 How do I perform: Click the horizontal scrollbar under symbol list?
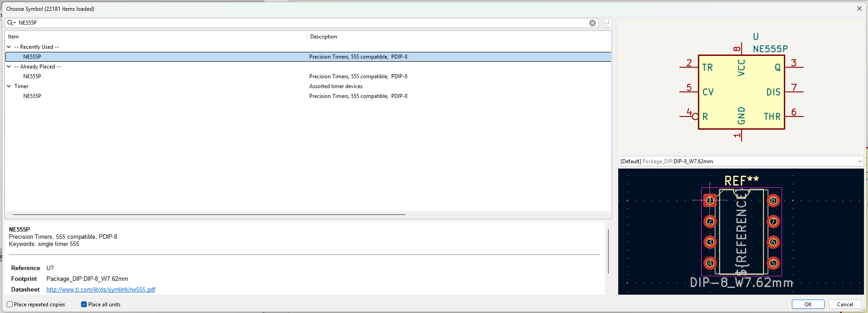(209, 215)
